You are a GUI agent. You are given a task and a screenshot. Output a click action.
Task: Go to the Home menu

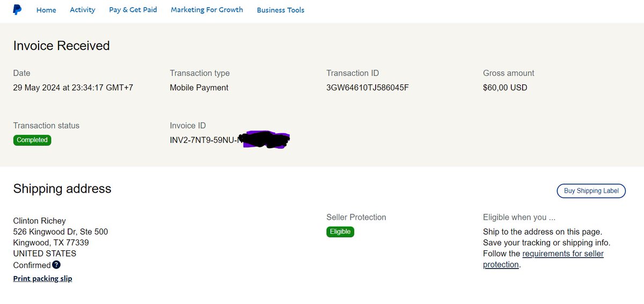[46, 10]
